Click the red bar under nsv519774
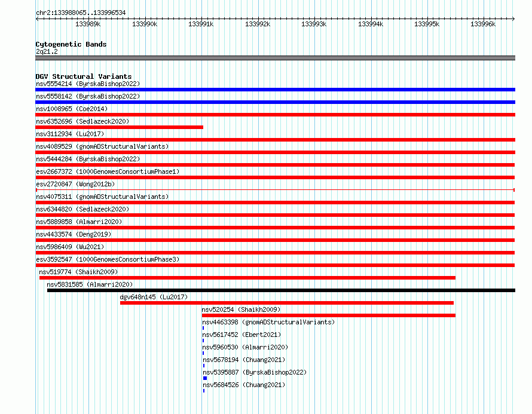Image resolution: width=532 pixels, height=414 pixels. click(247, 278)
